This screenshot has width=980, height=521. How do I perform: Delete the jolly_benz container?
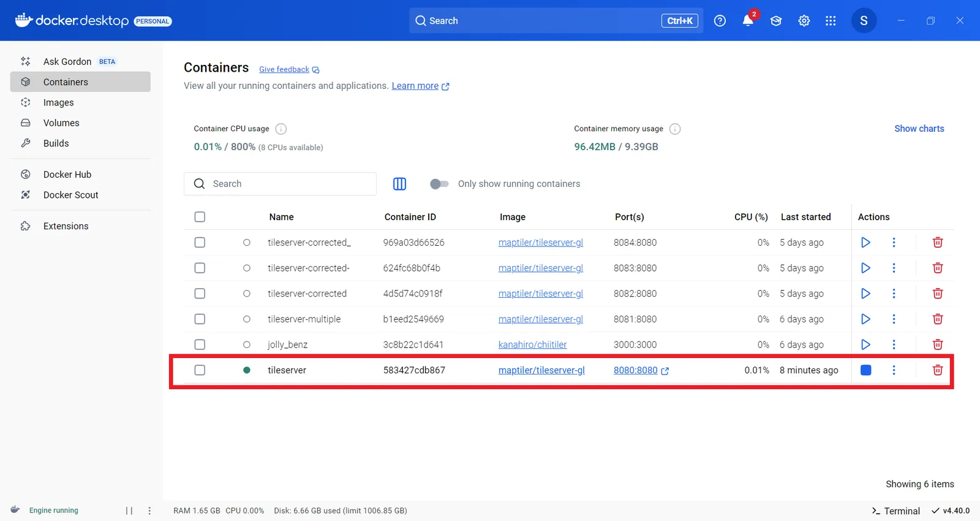pos(937,344)
